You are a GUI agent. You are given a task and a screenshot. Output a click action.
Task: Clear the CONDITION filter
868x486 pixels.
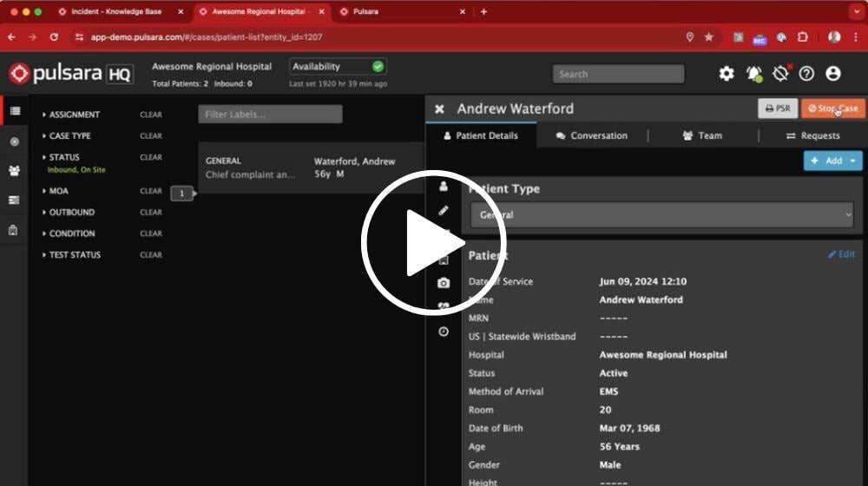[x=150, y=233]
